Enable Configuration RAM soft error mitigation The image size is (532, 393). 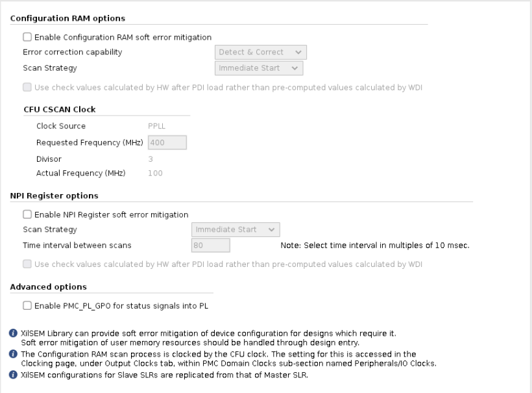pyautogui.click(x=27, y=37)
